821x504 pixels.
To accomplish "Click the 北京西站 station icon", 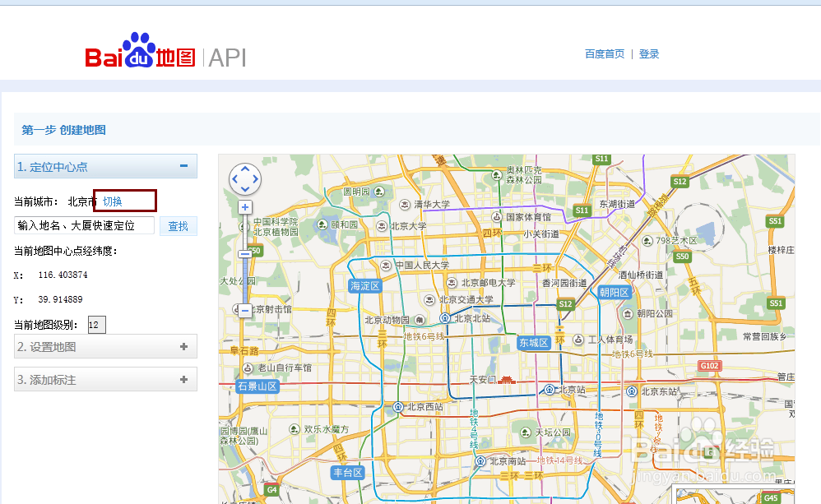I will coord(398,407).
